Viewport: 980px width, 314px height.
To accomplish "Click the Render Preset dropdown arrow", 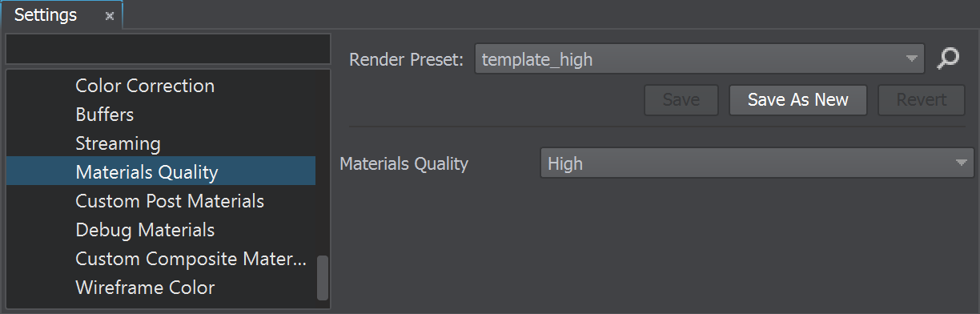I will tap(911, 59).
